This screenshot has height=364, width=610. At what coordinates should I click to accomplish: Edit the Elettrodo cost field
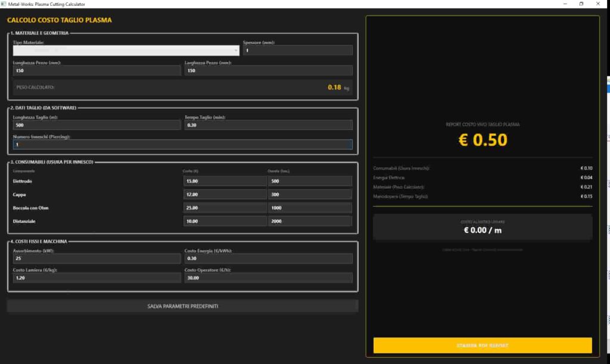click(x=225, y=181)
